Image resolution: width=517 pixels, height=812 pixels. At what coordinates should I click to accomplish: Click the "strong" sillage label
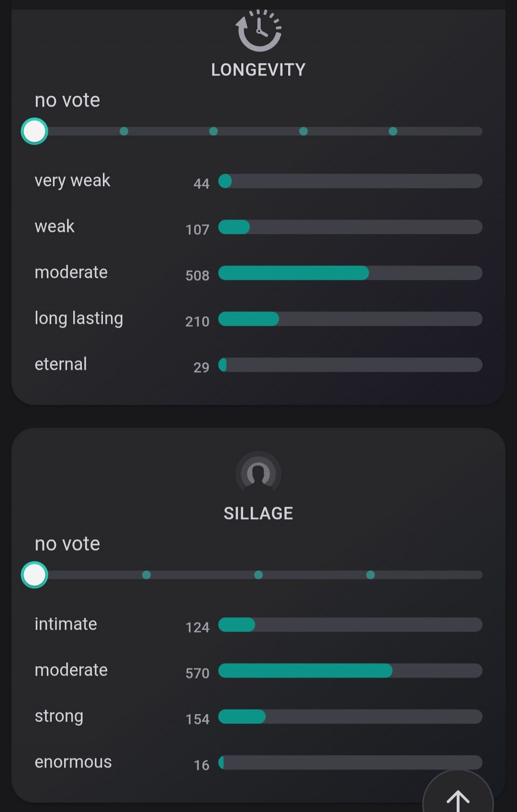coord(59,716)
